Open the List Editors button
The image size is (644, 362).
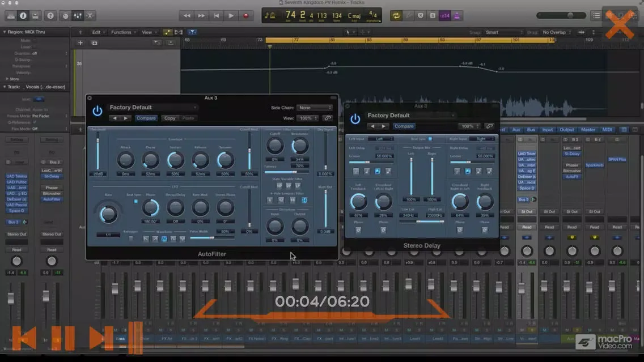[596, 16]
